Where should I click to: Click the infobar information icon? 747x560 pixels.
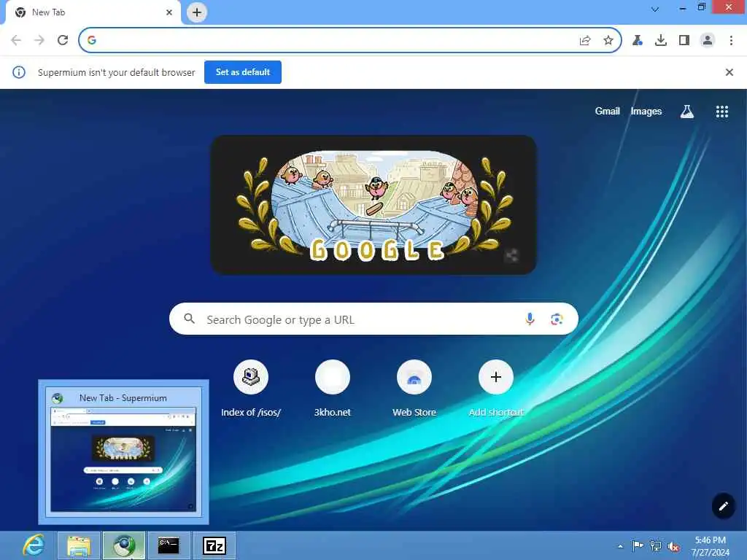[x=18, y=72]
